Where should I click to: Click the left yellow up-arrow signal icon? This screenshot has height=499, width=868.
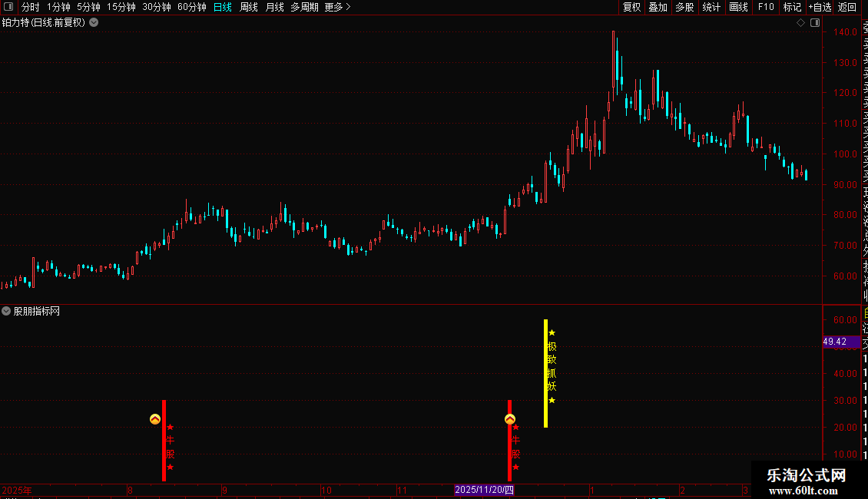coord(155,419)
